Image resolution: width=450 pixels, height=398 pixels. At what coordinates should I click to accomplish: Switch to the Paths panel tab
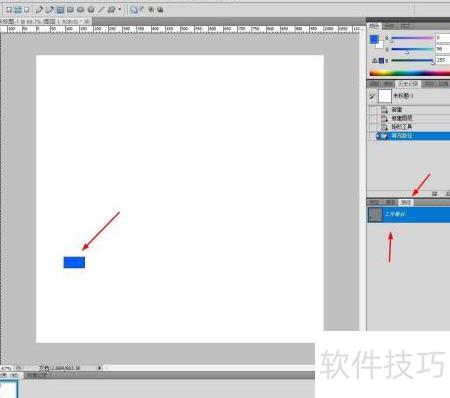[x=406, y=202]
